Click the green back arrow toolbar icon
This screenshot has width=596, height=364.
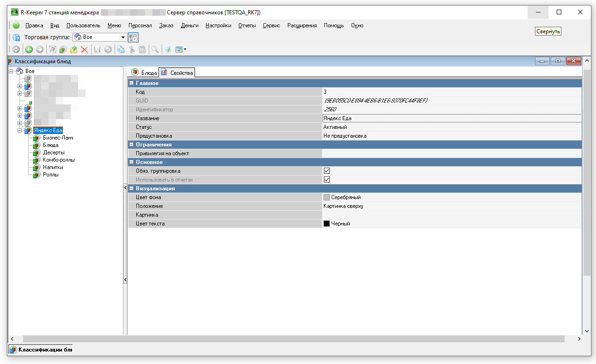pyautogui.click(x=29, y=49)
